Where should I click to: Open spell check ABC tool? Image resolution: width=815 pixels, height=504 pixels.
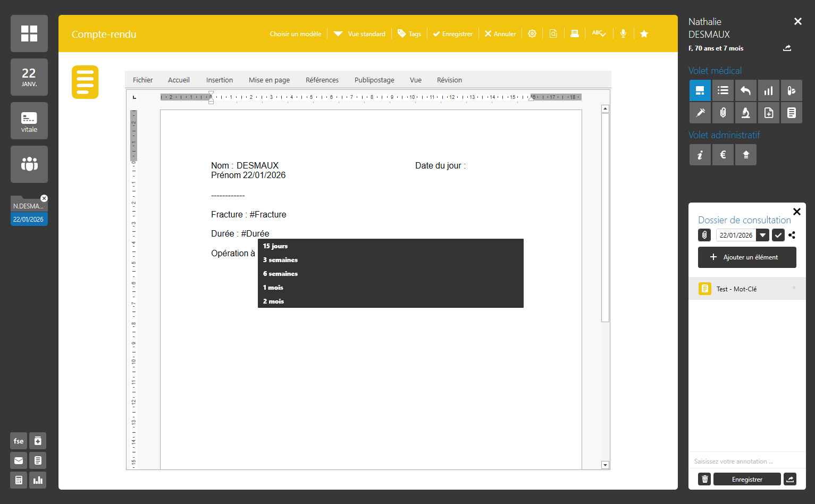599,33
